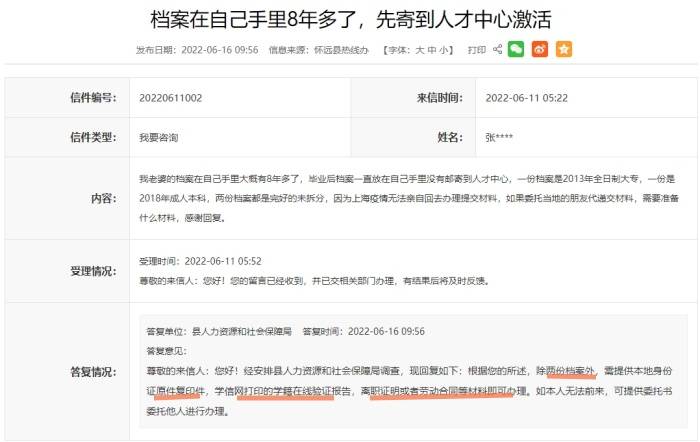Click the share icon next to 打印
700x442 pixels.
(x=497, y=50)
